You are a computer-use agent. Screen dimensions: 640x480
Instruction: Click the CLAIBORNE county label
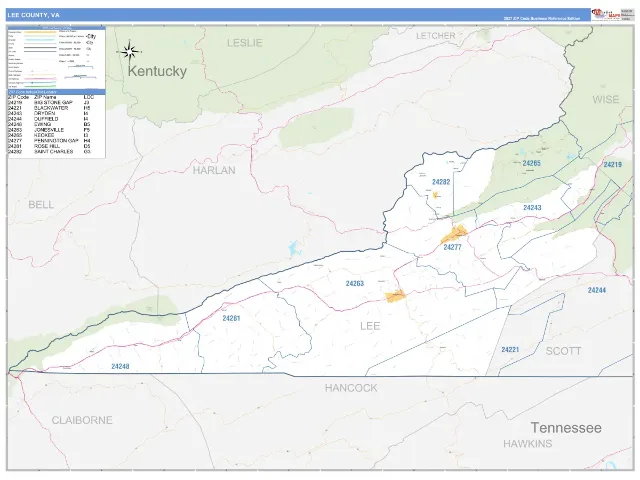tap(82, 420)
